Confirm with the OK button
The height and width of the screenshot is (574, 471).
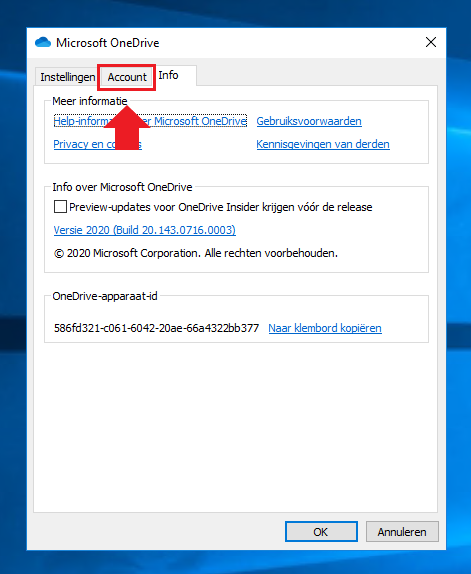(321, 532)
